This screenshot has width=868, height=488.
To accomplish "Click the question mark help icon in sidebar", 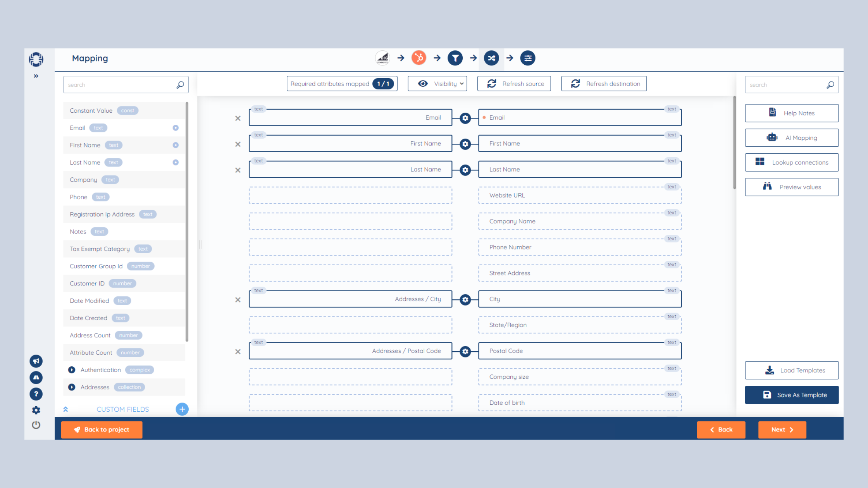I will (x=36, y=394).
